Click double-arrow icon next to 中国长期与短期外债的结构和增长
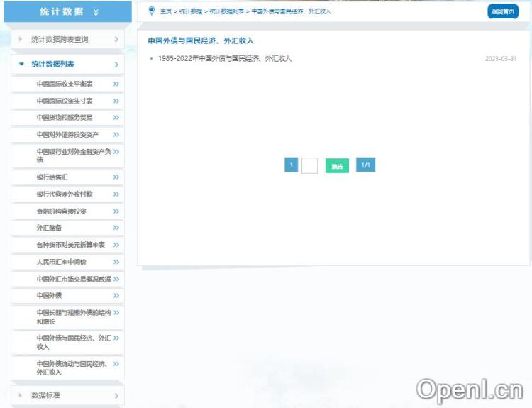This screenshot has height=408, width=532. tap(116, 313)
